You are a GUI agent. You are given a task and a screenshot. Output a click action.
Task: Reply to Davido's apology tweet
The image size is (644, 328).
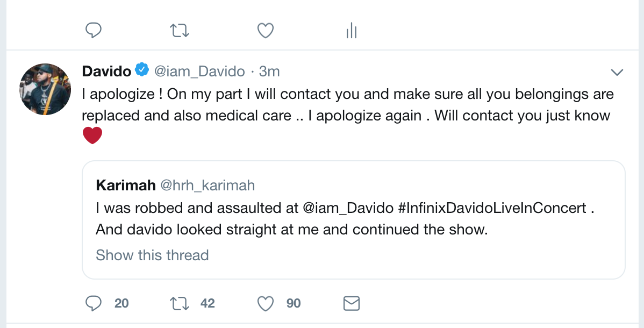[x=94, y=304]
